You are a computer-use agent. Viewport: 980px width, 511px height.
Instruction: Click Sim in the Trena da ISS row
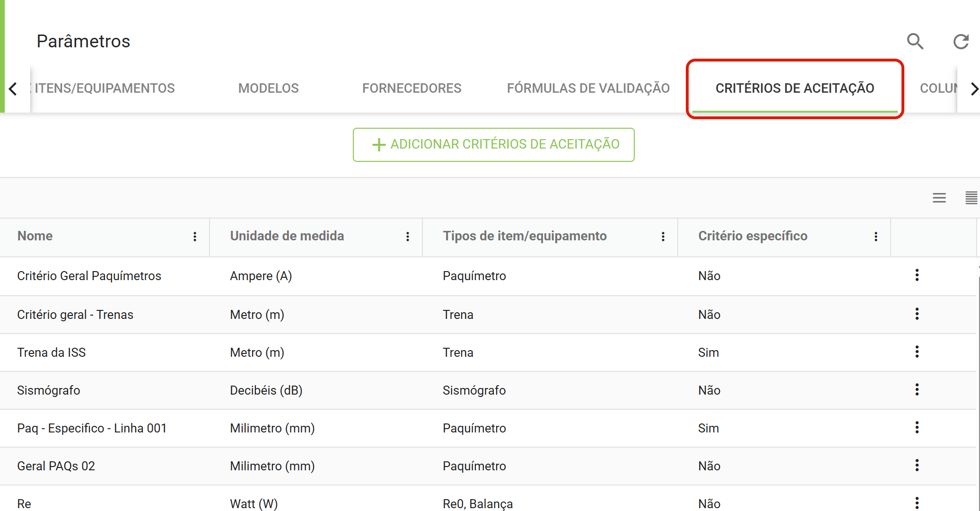[x=708, y=352]
